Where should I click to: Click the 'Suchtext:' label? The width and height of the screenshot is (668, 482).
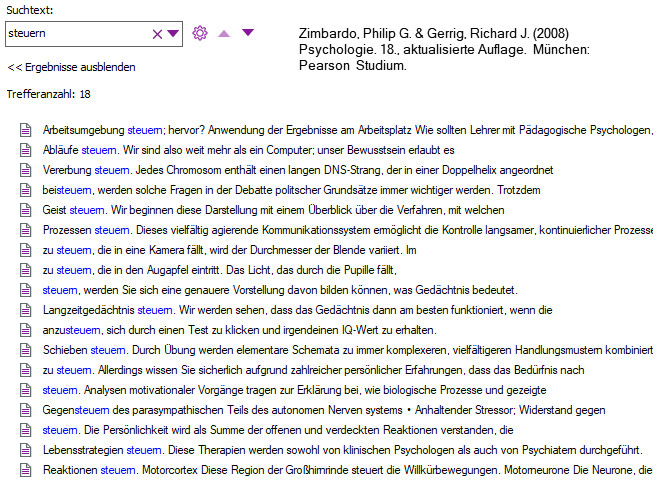[x=30, y=10]
